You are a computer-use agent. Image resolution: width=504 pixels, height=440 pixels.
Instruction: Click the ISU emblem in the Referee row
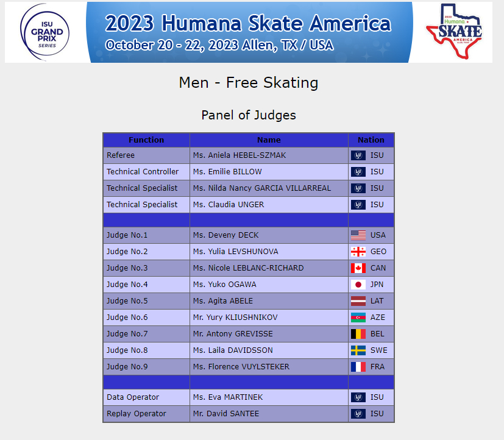(358, 155)
